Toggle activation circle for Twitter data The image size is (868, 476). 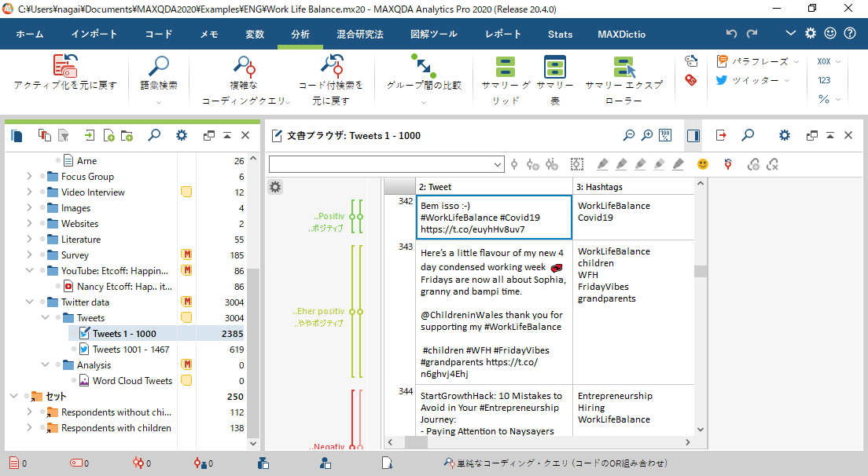click(42, 302)
